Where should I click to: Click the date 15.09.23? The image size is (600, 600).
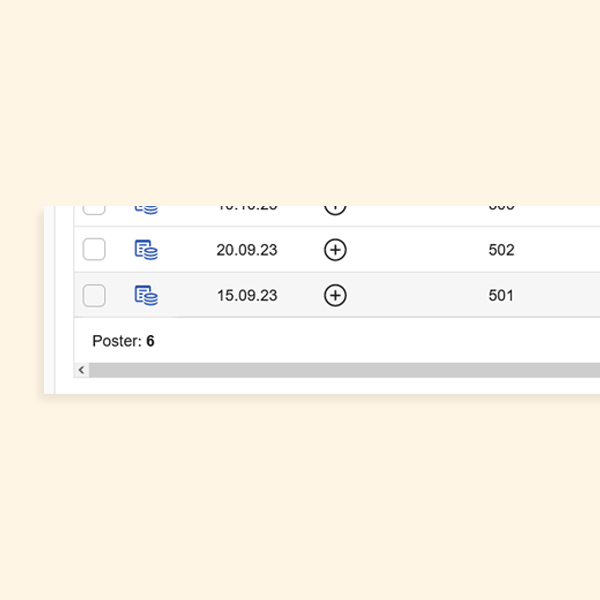247,295
